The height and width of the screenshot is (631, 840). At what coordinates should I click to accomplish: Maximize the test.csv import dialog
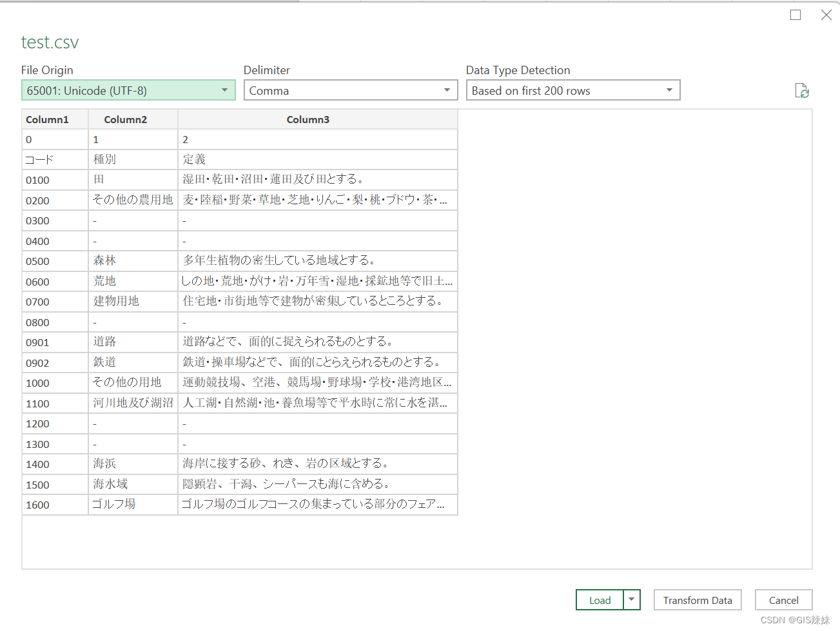click(x=796, y=15)
